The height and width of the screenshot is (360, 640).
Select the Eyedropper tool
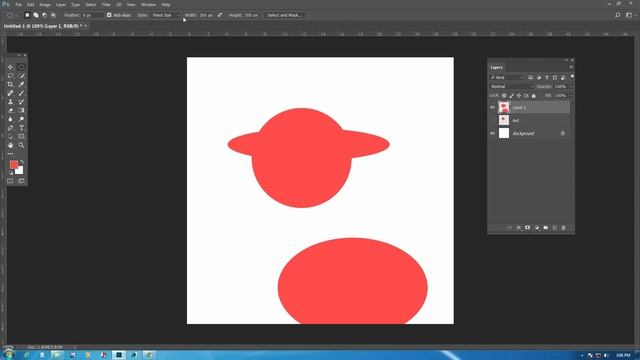21,84
